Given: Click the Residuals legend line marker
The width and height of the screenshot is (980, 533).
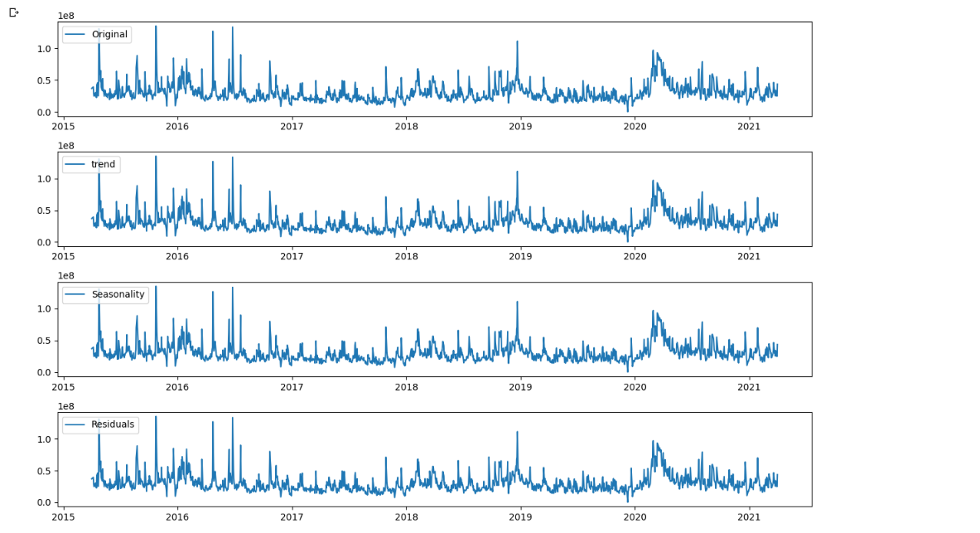Looking at the screenshot, I should click(76, 424).
